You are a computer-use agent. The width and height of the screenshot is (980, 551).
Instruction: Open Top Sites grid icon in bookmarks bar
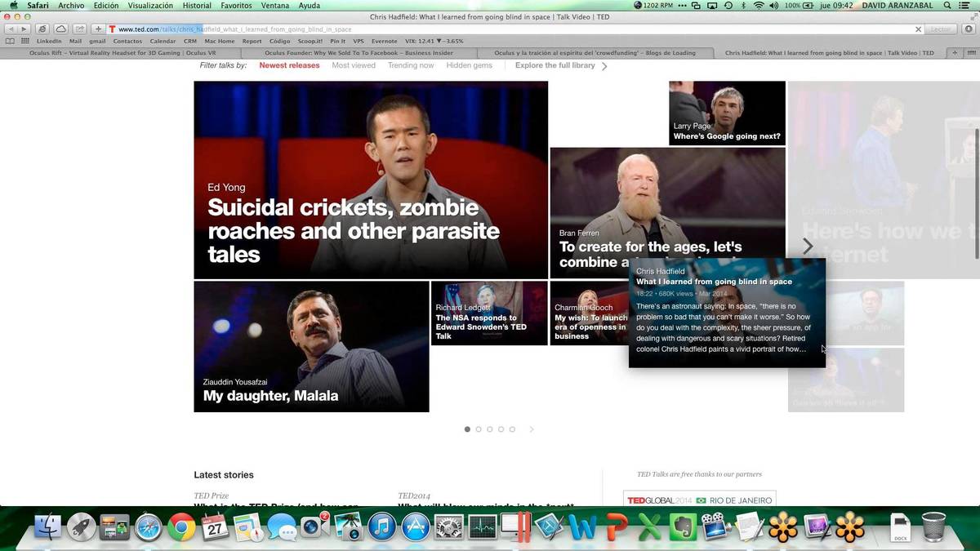[x=25, y=41]
